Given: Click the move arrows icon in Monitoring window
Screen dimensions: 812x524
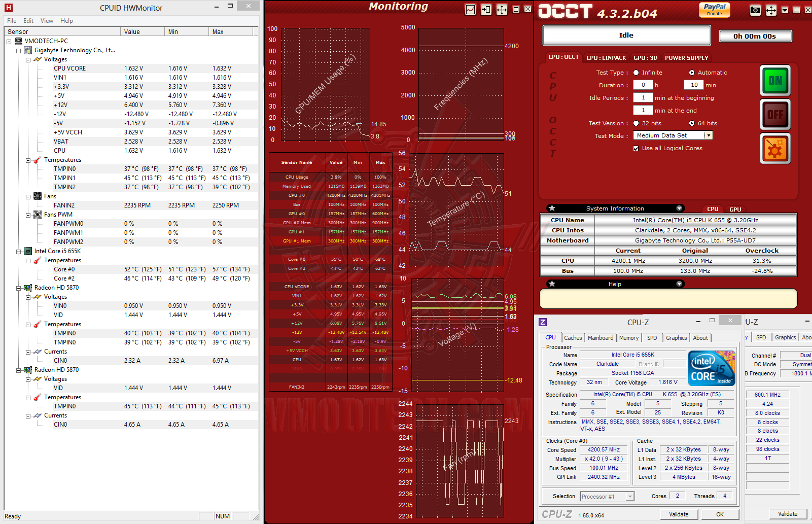Looking at the screenshot, I should click(x=502, y=10).
